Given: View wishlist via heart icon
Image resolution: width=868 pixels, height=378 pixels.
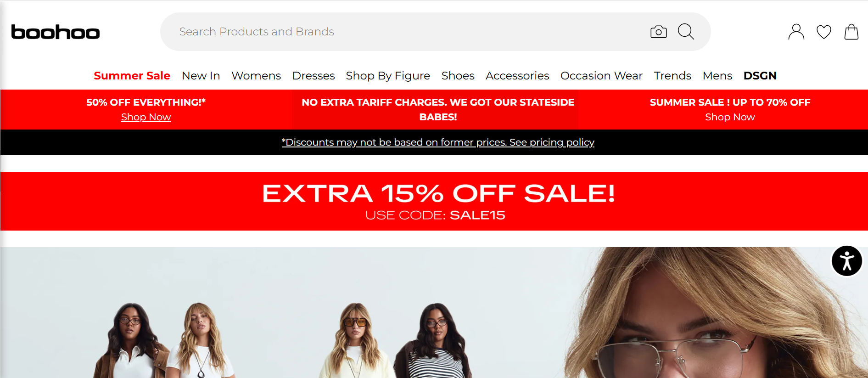Looking at the screenshot, I should coord(823,32).
